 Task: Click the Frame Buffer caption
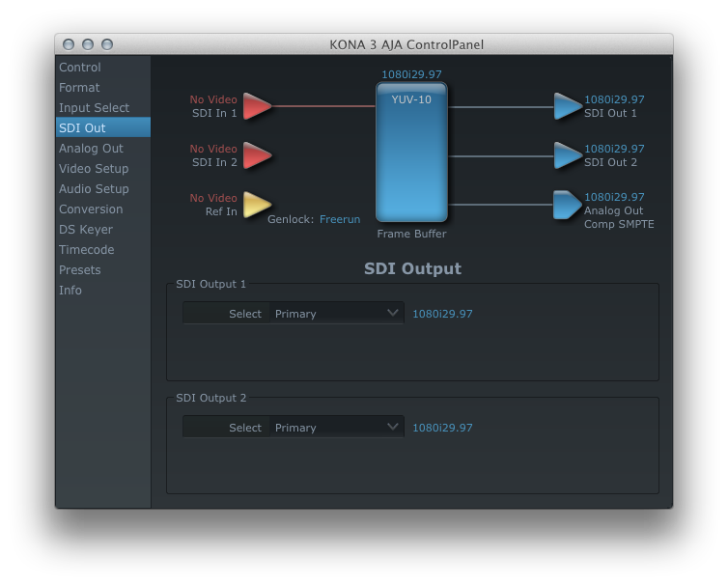tap(411, 234)
